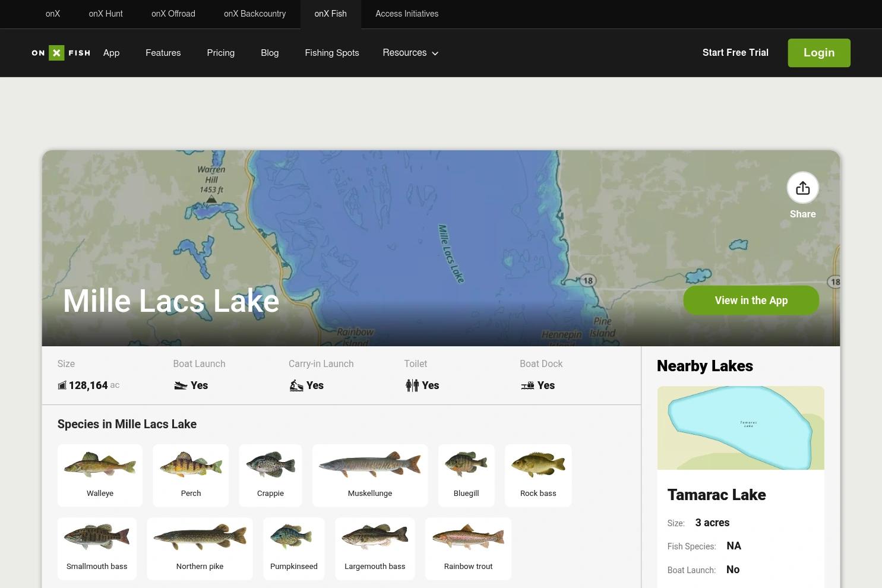Open the Tamarac Lake map thumbnail
The width and height of the screenshot is (882, 588).
pyautogui.click(x=741, y=428)
